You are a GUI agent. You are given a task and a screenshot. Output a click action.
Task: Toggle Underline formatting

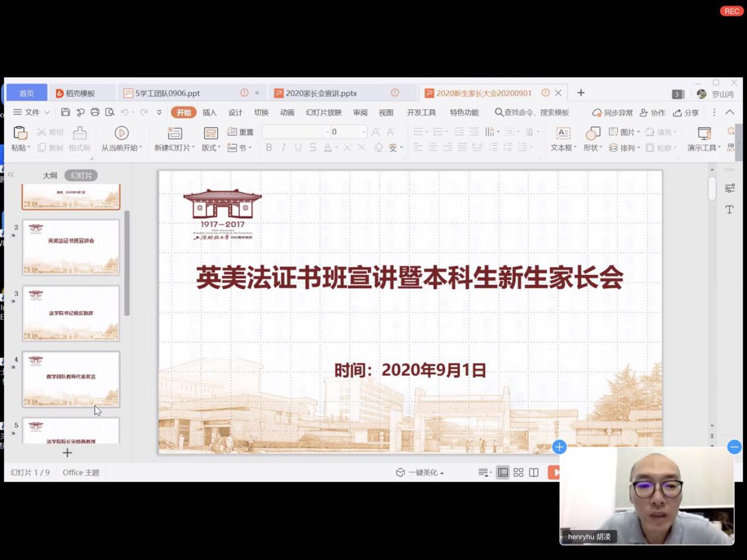298,148
